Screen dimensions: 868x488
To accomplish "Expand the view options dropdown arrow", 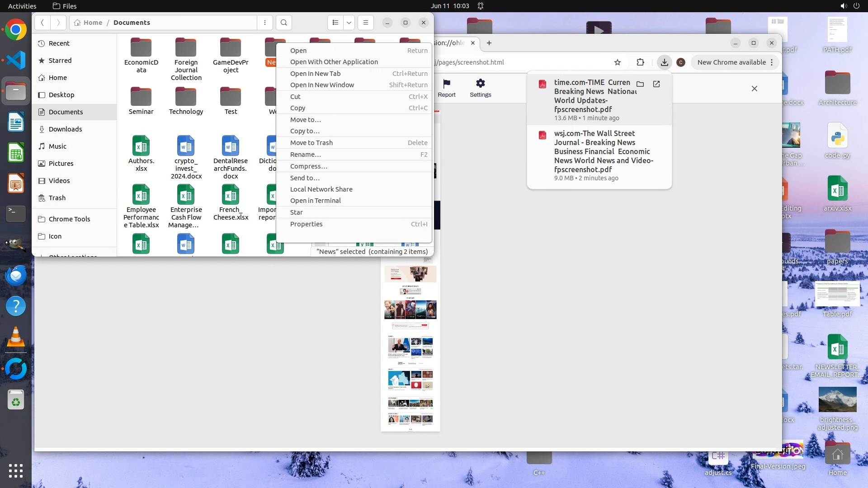I will [349, 23].
